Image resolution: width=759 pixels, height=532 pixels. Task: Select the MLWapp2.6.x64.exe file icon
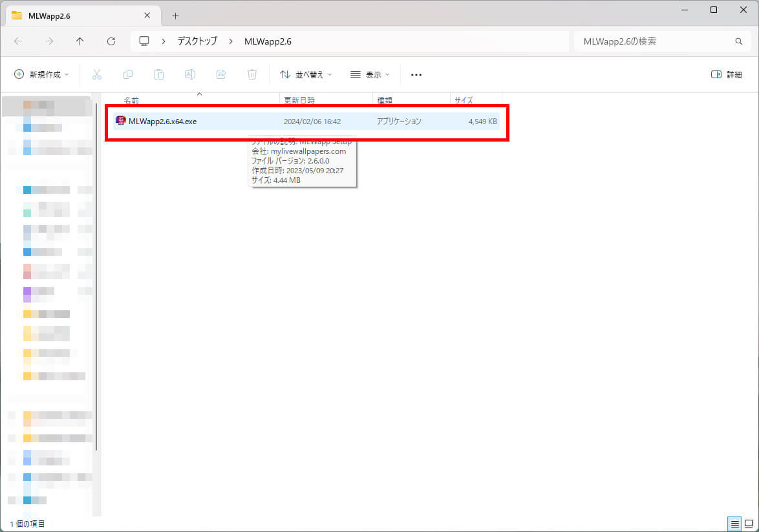pyautogui.click(x=121, y=121)
